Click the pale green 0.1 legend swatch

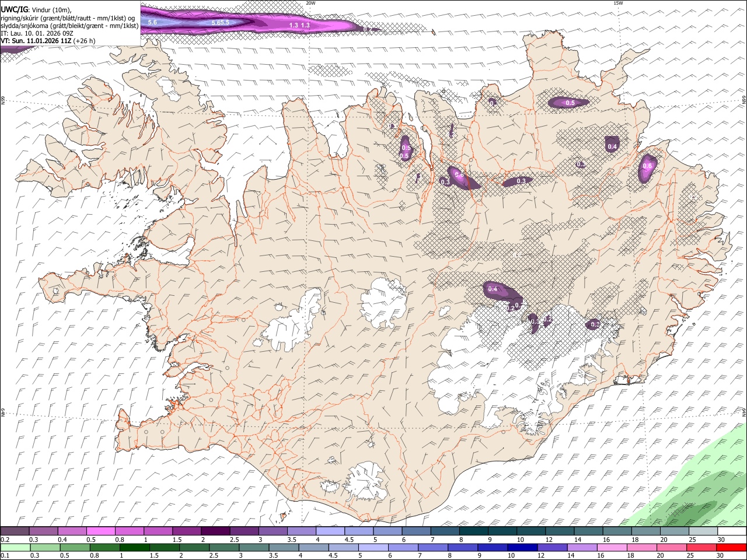[15, 547]
